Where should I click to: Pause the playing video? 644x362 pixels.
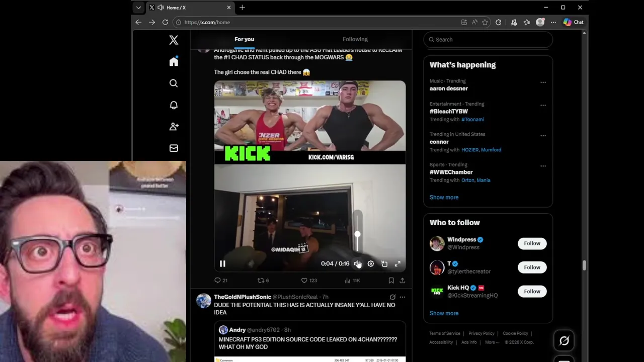point(222,263)
